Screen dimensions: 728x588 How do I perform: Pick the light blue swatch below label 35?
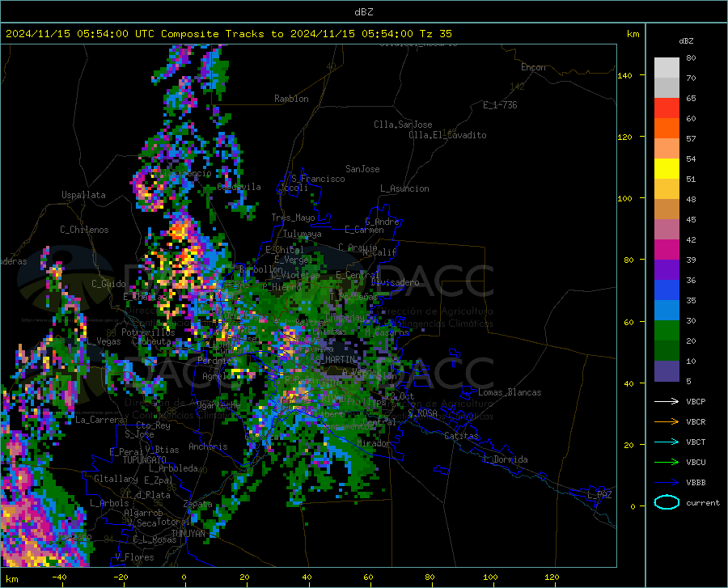[667, 311]
